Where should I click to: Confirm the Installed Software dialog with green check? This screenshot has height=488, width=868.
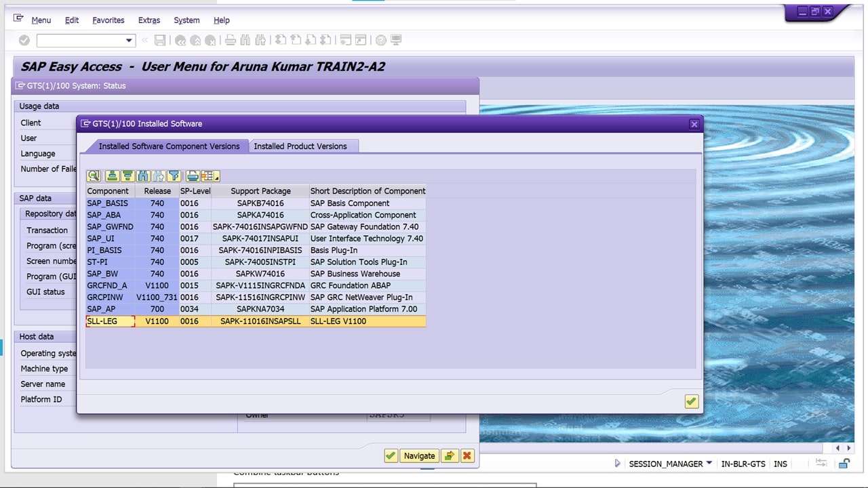[x=691, y=401]
